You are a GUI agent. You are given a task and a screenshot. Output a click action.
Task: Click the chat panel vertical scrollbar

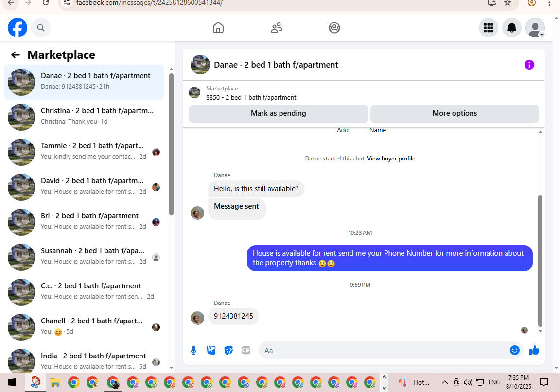click(x=540, y=261)
